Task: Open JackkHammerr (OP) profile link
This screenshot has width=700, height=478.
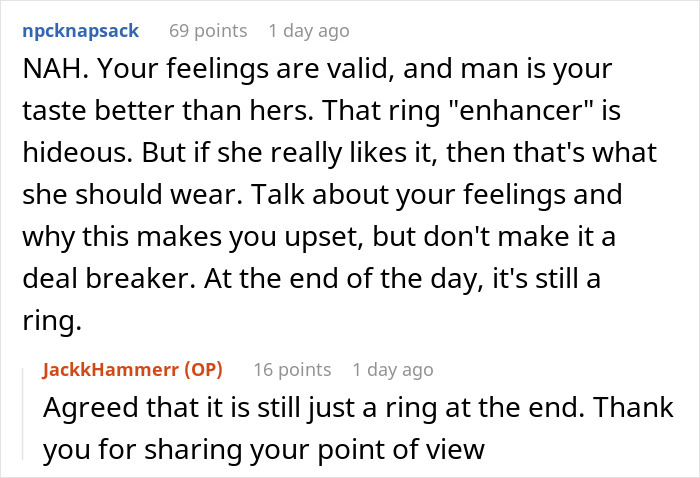Action: tap(133, 370)
